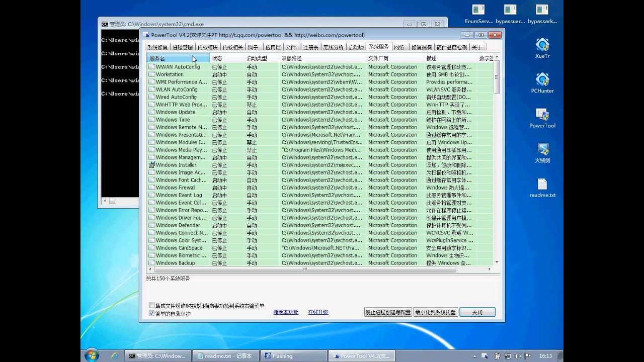Screen dimensions: 644x362
Task: Click the taskbar clock showing 16:13
Action: tap(545, 356)
